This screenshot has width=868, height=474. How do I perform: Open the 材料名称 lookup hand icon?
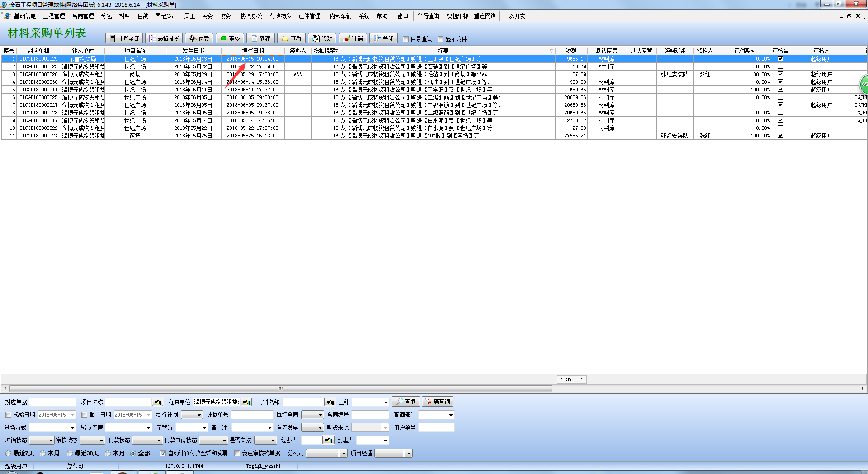tap(330, 402)
